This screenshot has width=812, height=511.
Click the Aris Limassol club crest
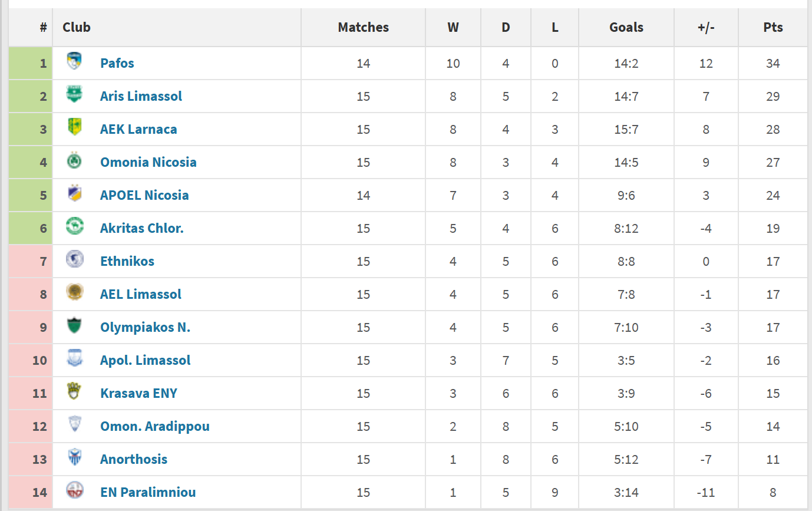pyautogui.click(x=74, y=94)
